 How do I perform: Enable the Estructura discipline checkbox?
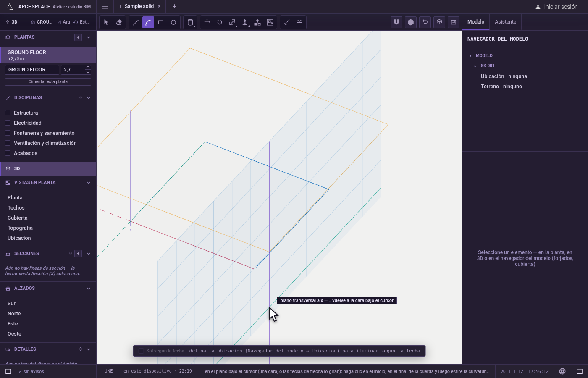coord(8,113)
